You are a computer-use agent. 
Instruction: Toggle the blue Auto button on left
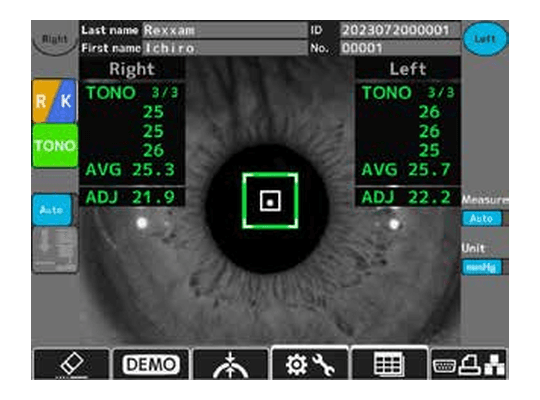(52, 209)
